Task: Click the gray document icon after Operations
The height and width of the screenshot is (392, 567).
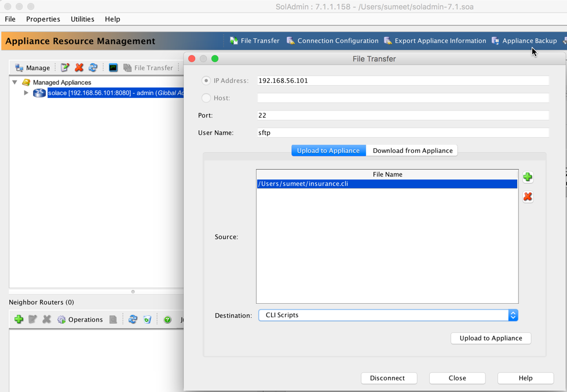Action: click(x=113, y=319)
